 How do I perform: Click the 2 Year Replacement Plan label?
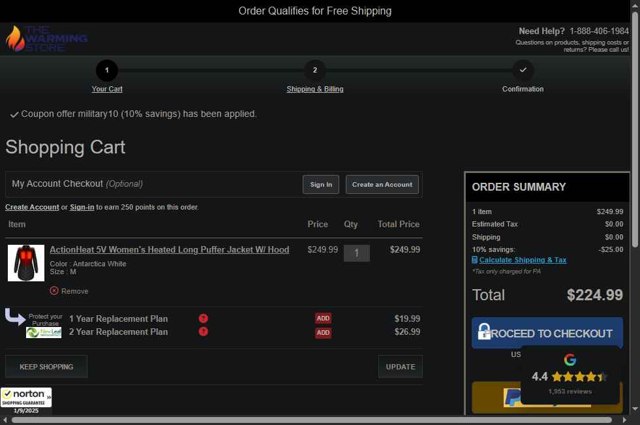pos(118,332)
